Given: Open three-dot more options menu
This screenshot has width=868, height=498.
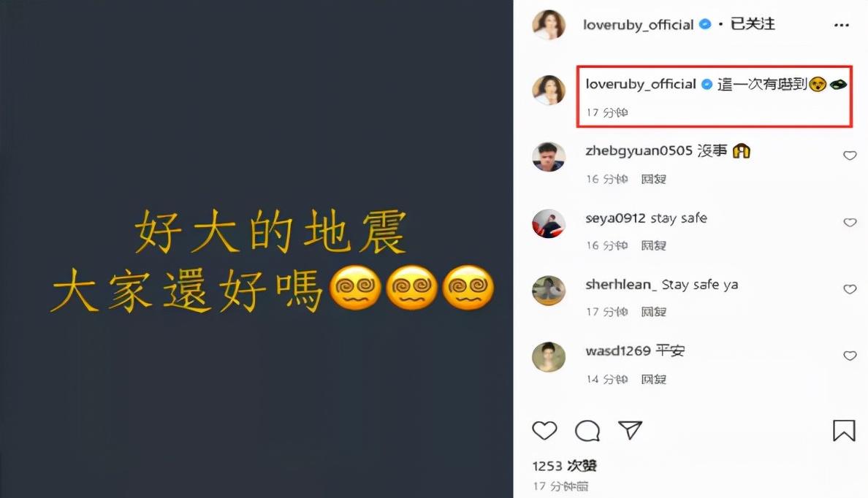Looking at the screenshot, I should (842, 25).
